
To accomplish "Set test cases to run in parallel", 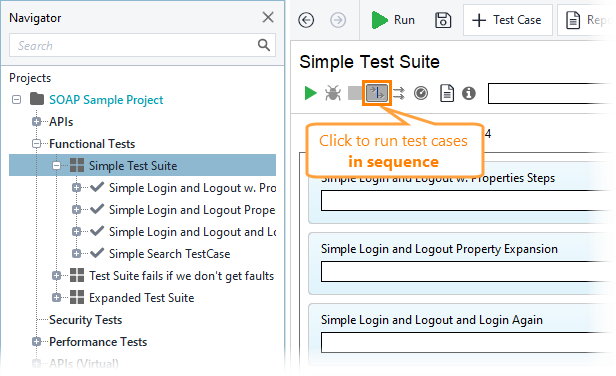I will point(399,94).
